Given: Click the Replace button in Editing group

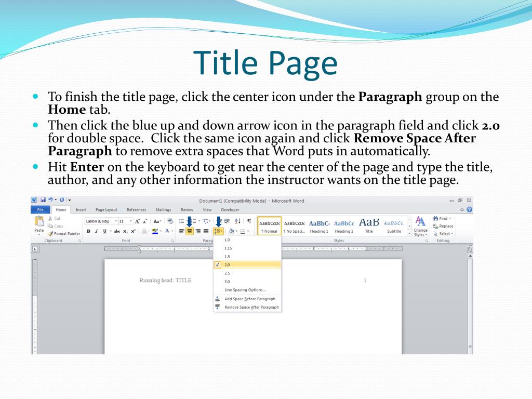Looking at the screenshot, I should tap(443, 227).
